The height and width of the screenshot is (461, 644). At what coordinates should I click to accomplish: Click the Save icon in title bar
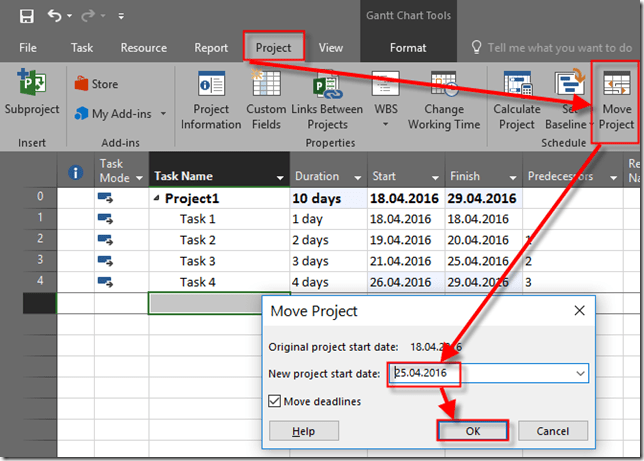point(26,16)
